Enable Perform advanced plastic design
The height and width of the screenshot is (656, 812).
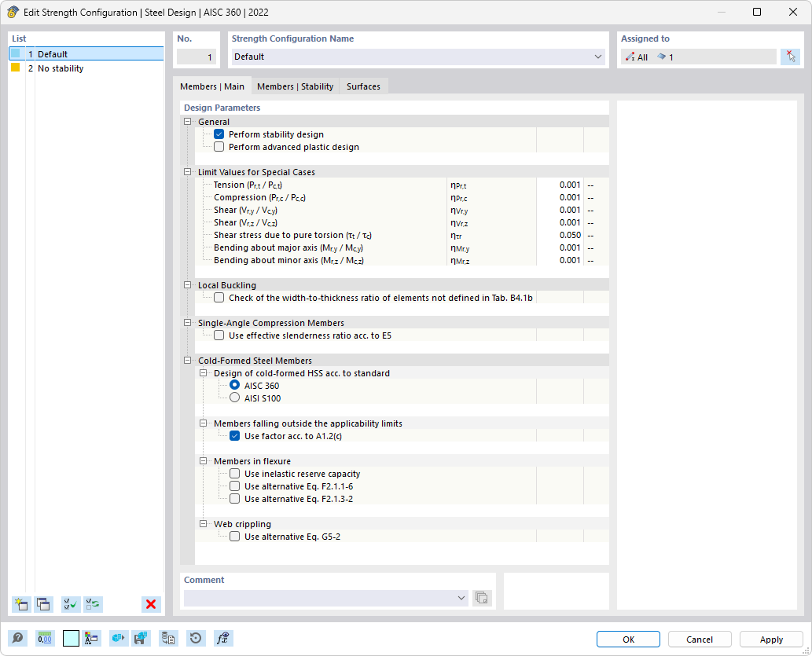pos(219,147)
